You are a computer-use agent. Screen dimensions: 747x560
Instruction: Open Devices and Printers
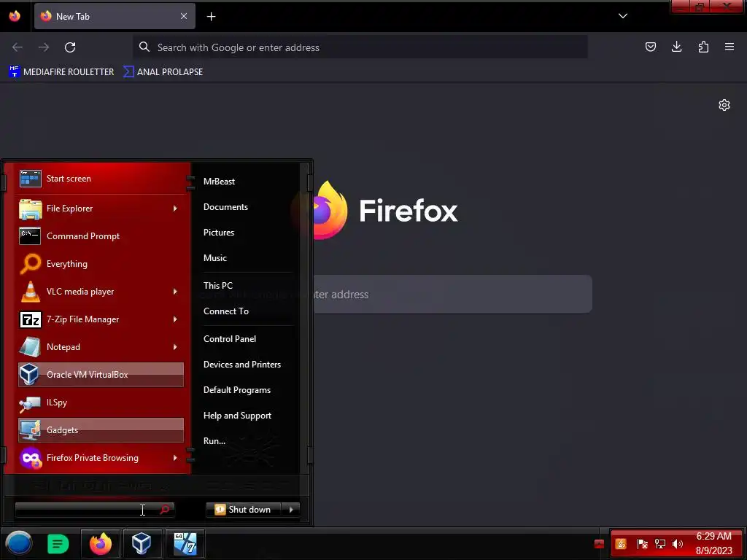[242, 365]
